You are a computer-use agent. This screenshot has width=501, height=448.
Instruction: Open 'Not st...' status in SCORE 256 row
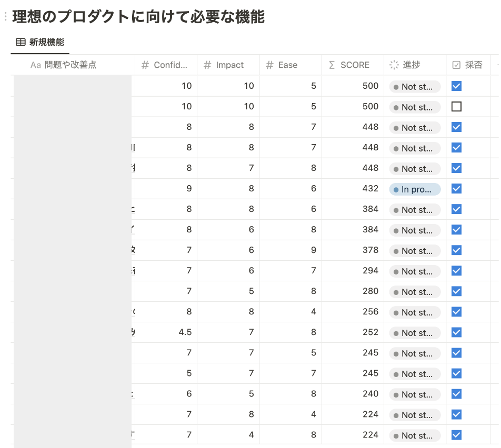tap(415, 312)
